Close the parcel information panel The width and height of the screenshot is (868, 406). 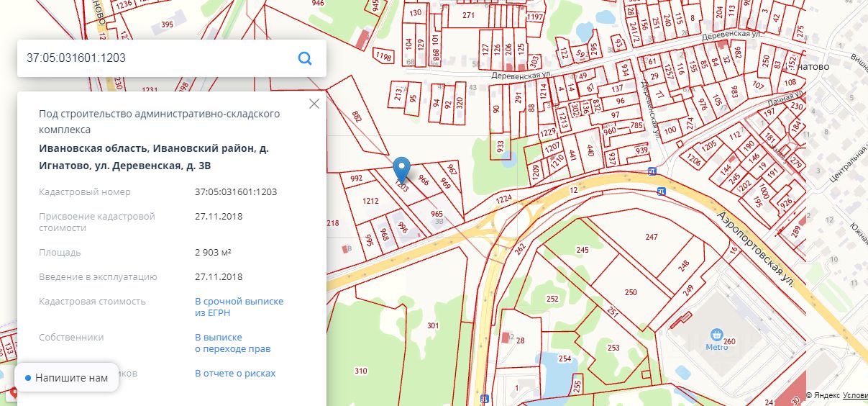tap(314, 104)
